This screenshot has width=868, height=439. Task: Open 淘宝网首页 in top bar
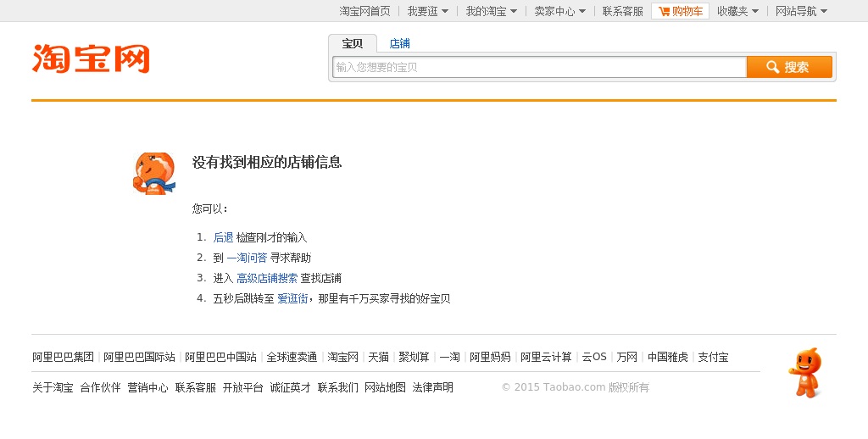click(x=364, y=11)
